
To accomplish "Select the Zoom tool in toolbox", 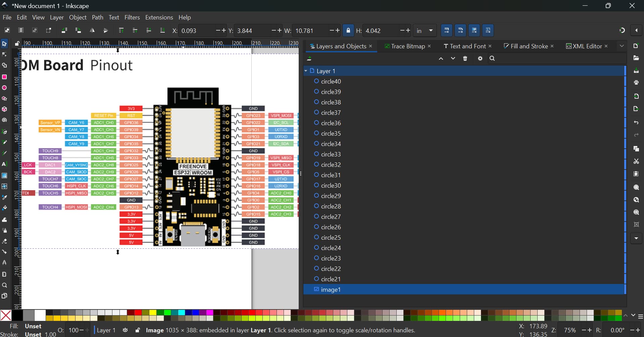I will (4, 285).
